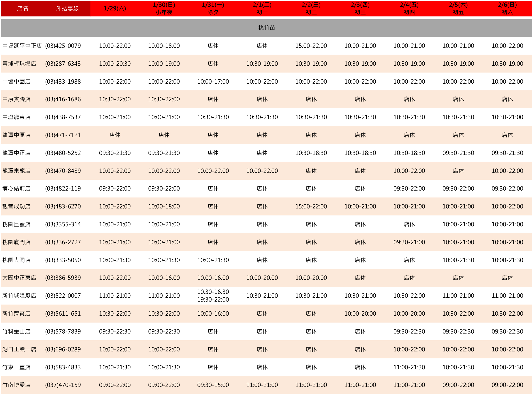Click phone number (03)471-7121
This screenshot has width=532, height=394.
tap(63, 135)
